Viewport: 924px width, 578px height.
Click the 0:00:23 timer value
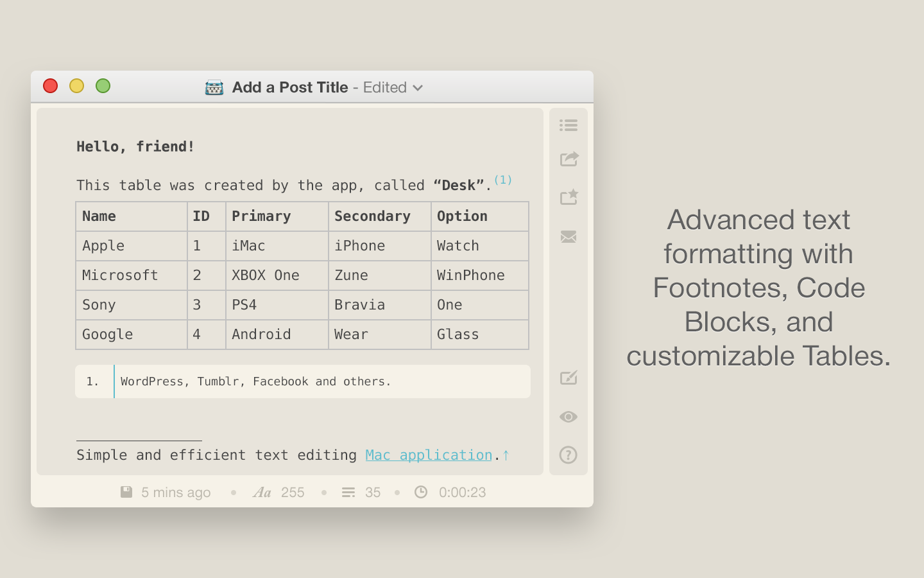click(463, 493)
